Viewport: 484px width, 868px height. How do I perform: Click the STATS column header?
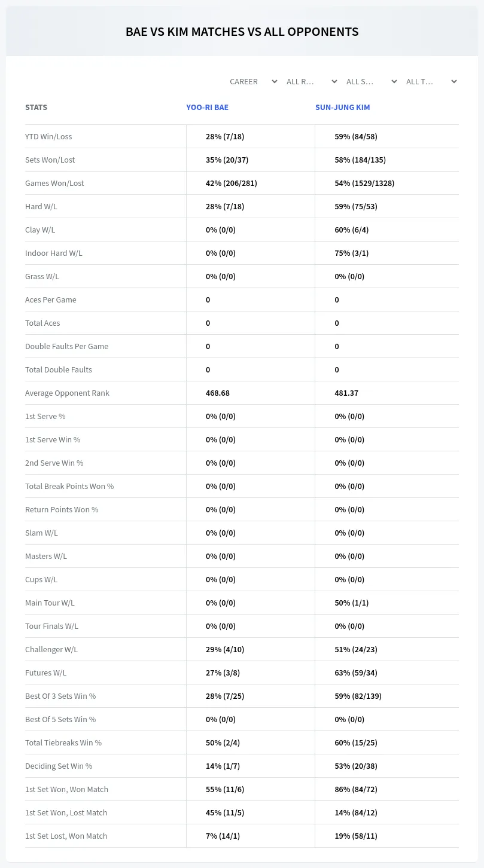[x=36, y=108]
